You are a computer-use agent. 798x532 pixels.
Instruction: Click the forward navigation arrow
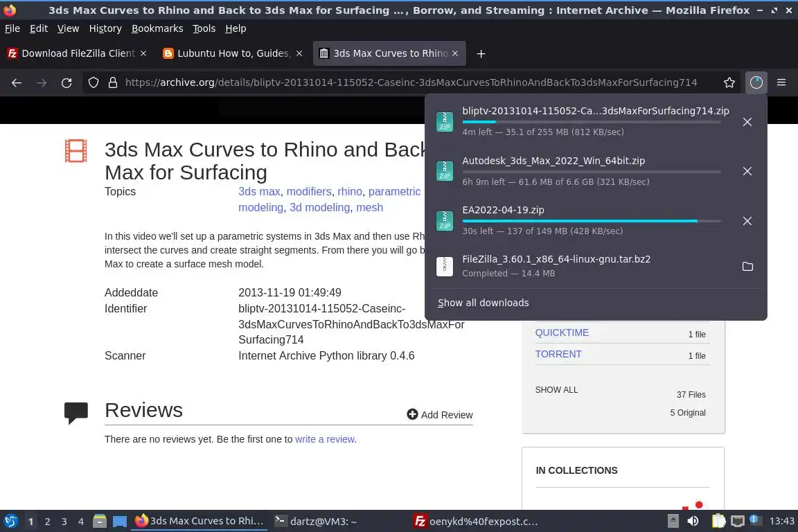tap(42, 83)
